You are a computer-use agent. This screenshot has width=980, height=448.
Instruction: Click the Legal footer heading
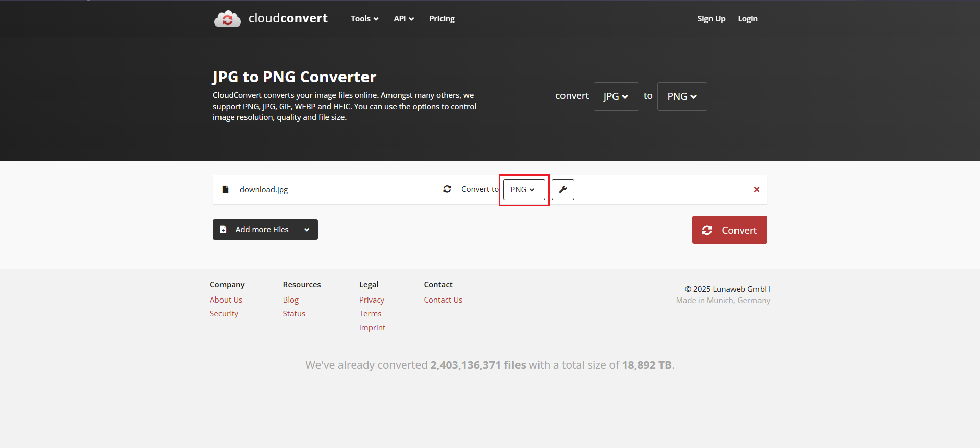pos(369,285)
